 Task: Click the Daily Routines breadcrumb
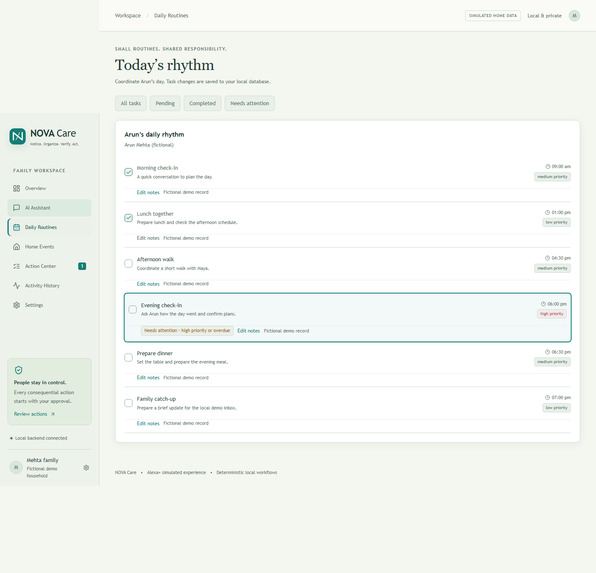coord(171,16)
